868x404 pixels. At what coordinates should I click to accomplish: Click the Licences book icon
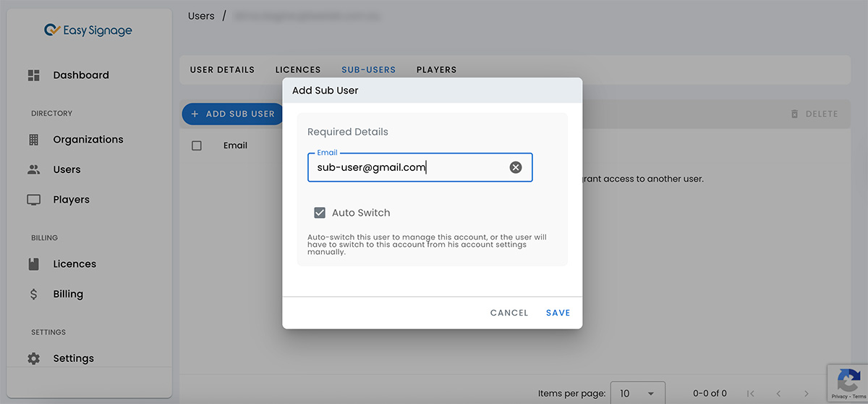33,264
